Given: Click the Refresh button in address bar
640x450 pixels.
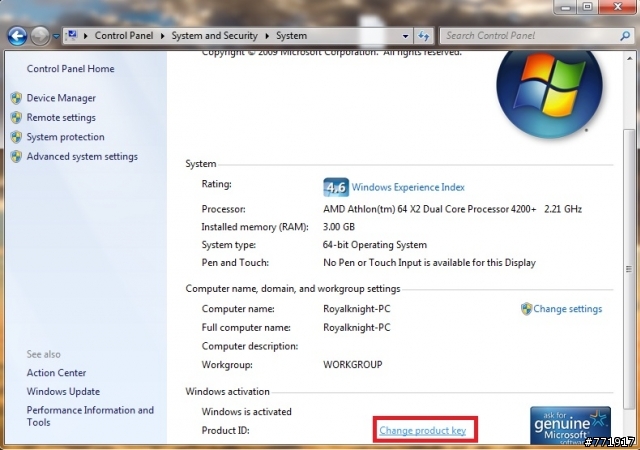Looking at the screenshot, I should [x=424, y=36].
